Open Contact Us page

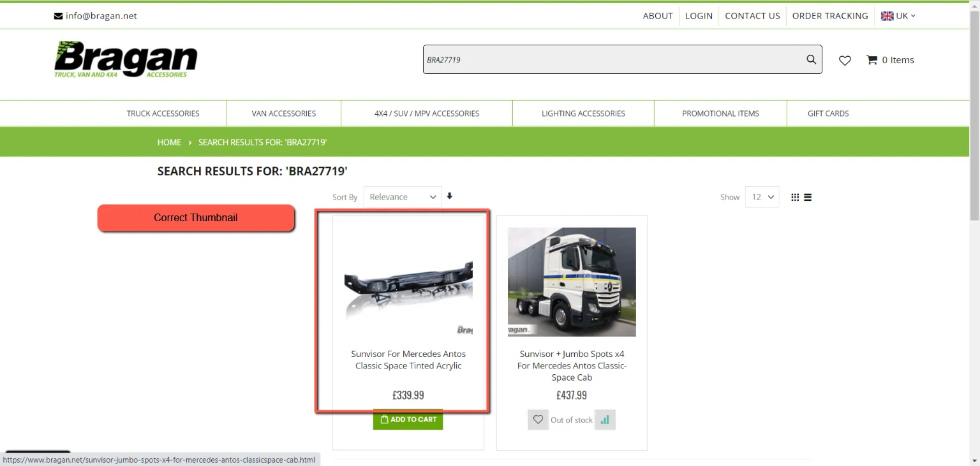(752, 16)
